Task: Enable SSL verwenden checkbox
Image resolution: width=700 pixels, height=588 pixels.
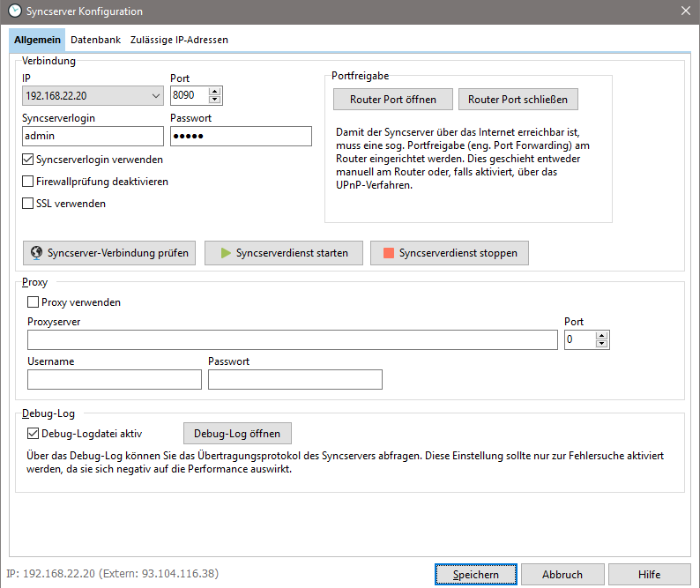Action: (28, 204)
